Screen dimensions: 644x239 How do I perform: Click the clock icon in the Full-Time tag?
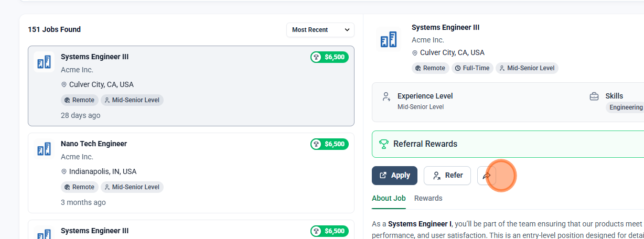pyautogui.click(x=458, y=68)
